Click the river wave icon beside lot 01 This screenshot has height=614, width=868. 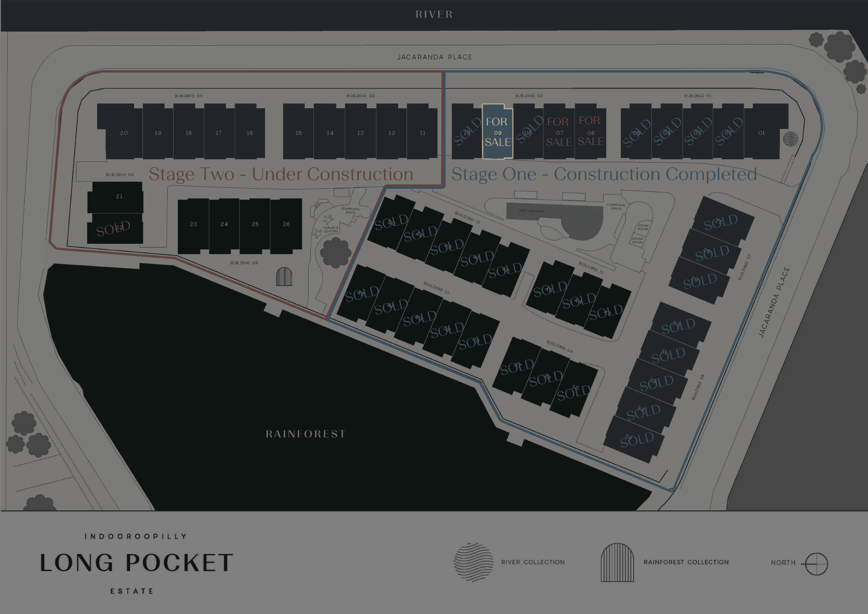click(x=790, y=139)
